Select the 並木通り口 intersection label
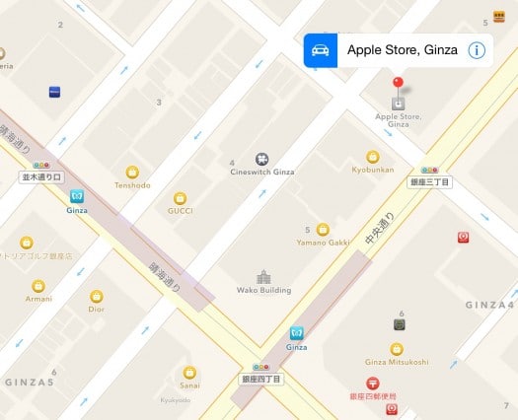The height and width of the screenshot is (420, 518). click(41, 177)
